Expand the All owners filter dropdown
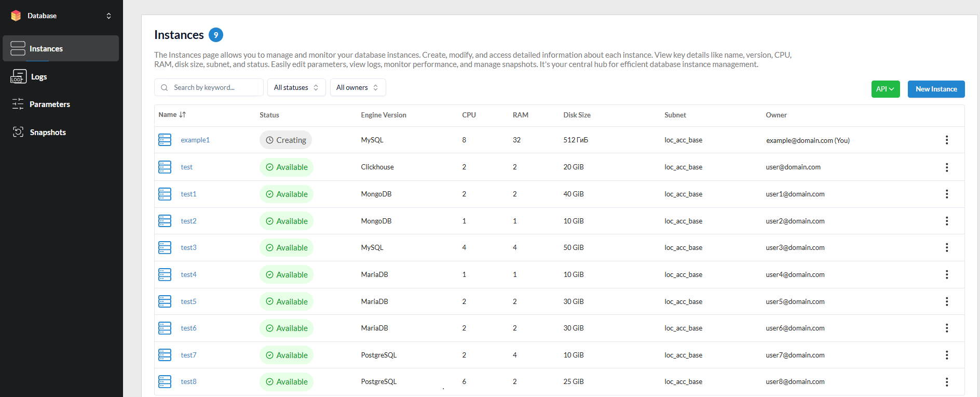This screenshot has width=980, height=397. pos(357,87)
